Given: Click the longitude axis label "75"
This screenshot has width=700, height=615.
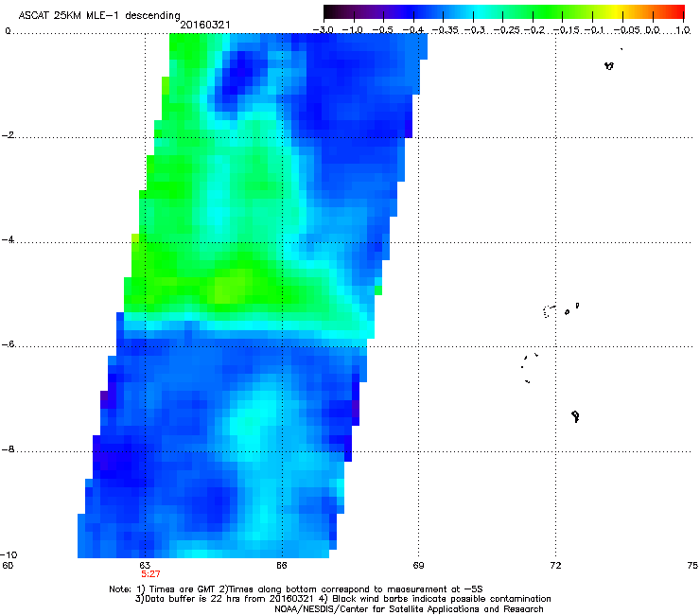Looking at the screenshot, I should (x=692, y=566).
